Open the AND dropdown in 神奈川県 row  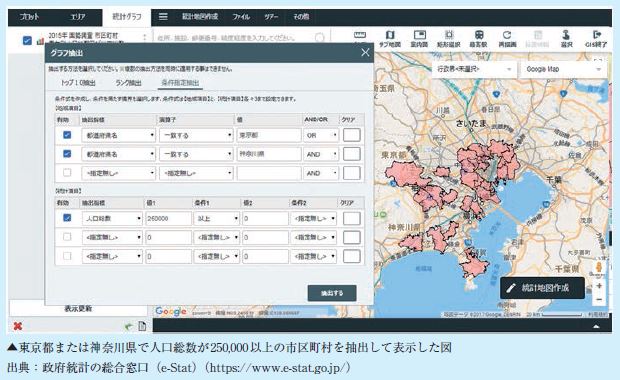tap(321, 154)
